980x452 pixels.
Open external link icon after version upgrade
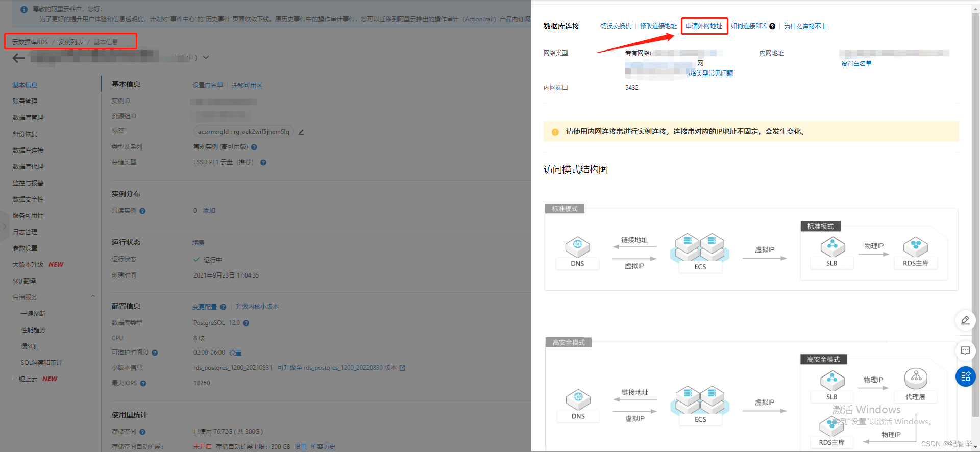click(402, 368)
